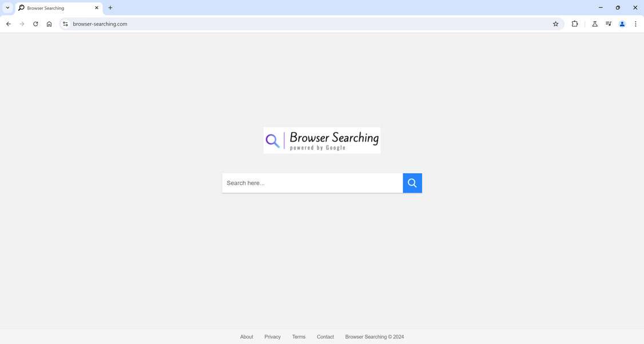The height and width of the screenshot is (344, 644).
Task: Click the site information icon in address bar
Action: pyautogui.click(x=65, y=23)
